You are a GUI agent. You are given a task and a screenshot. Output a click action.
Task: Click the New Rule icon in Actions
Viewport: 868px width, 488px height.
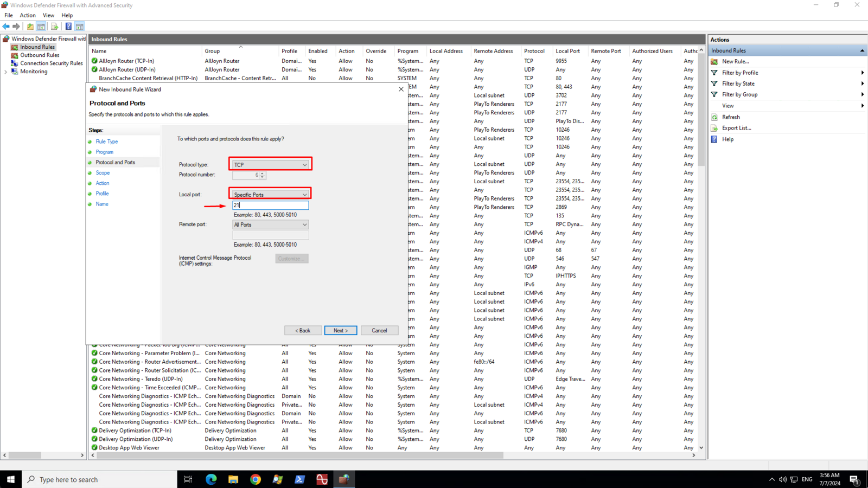pos(714,62)
